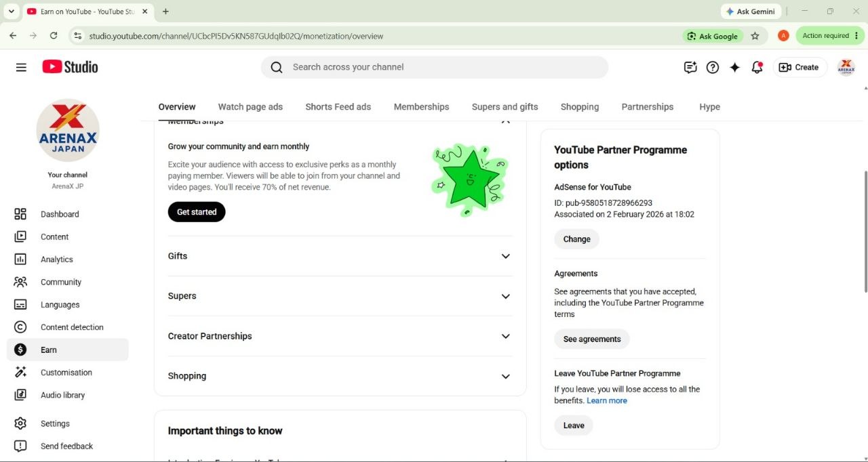
Task: Click the ArenaX Japan channel logo
Action: 68,131
